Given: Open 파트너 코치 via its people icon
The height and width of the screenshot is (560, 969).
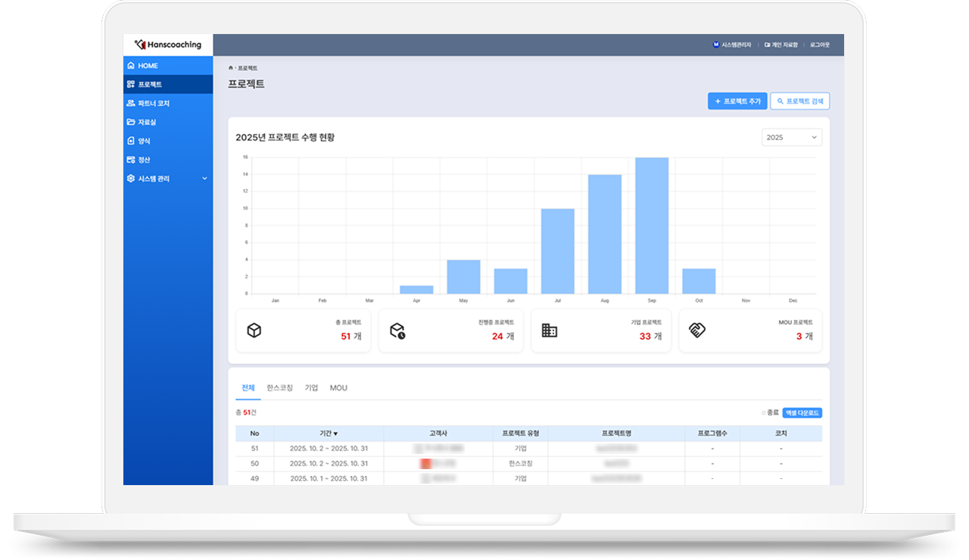Looking at the screenshot, I should (x=131, y=104).
